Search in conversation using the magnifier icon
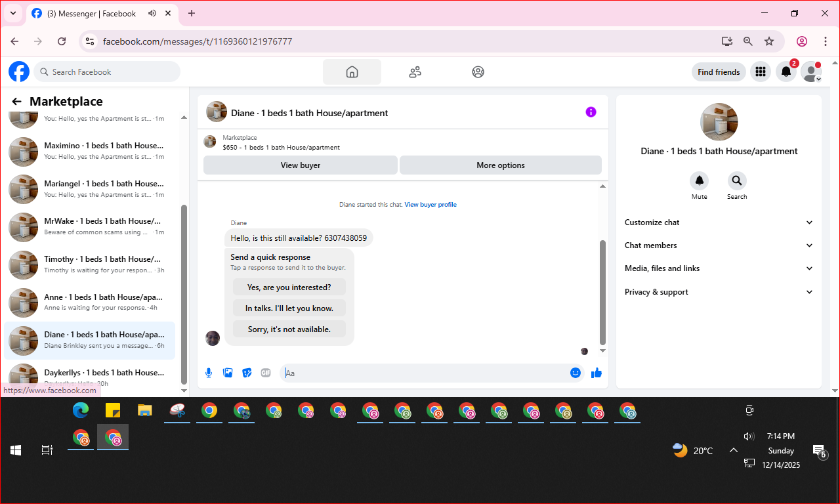 click(737, 180)
